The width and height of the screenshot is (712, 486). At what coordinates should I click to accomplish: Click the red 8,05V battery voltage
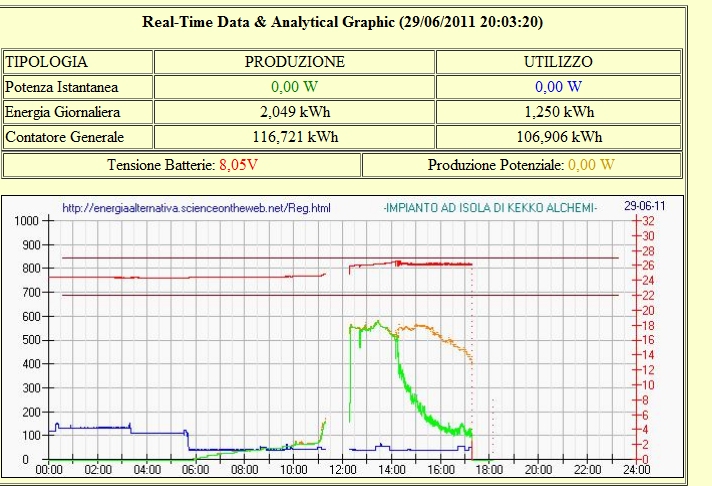tap(238, 165)
